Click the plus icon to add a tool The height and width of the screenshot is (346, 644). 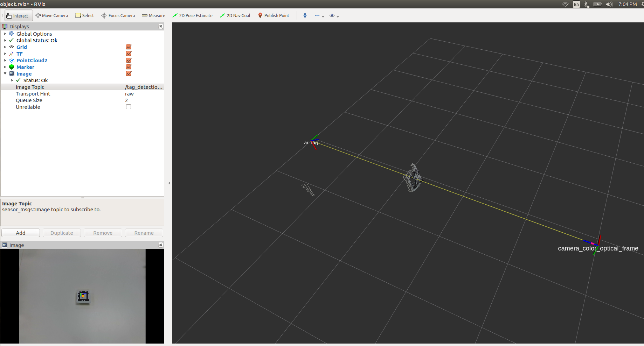(305, 15)
